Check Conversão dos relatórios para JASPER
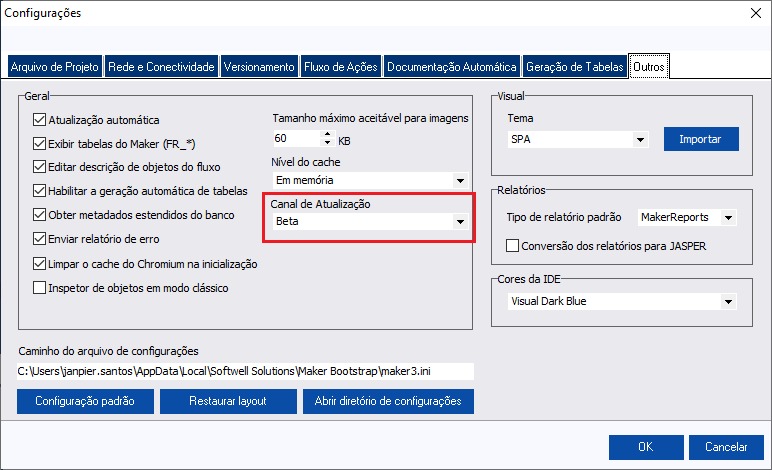 coord(513,244)
